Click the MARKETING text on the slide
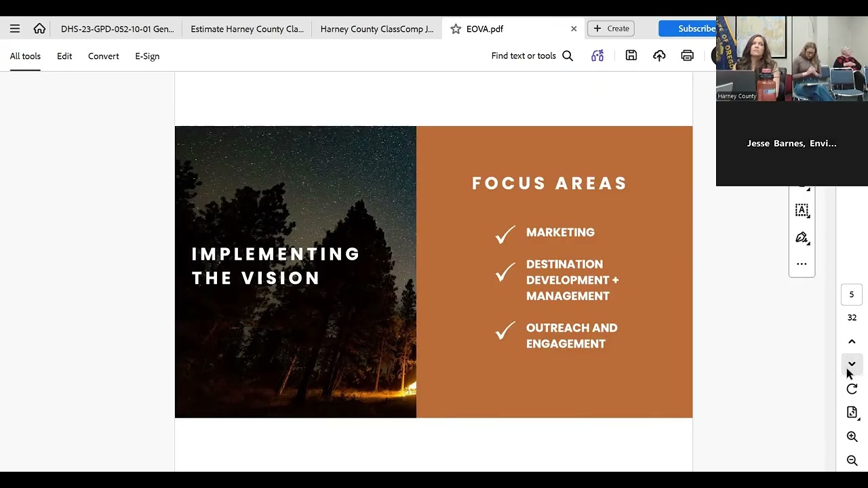The width and height of the screenshot is (868, 488). coord(560,232)
